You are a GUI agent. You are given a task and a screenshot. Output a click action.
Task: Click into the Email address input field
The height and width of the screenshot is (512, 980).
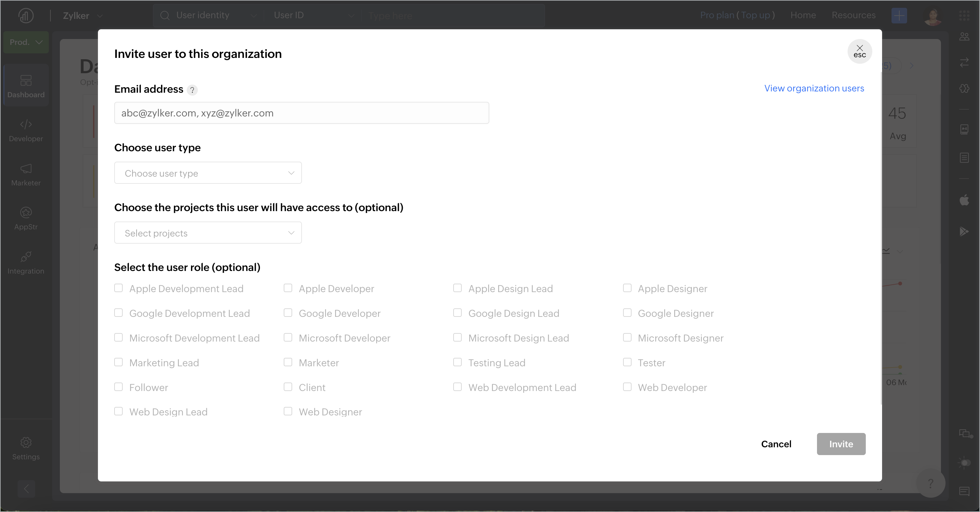[x=301, y=113]
